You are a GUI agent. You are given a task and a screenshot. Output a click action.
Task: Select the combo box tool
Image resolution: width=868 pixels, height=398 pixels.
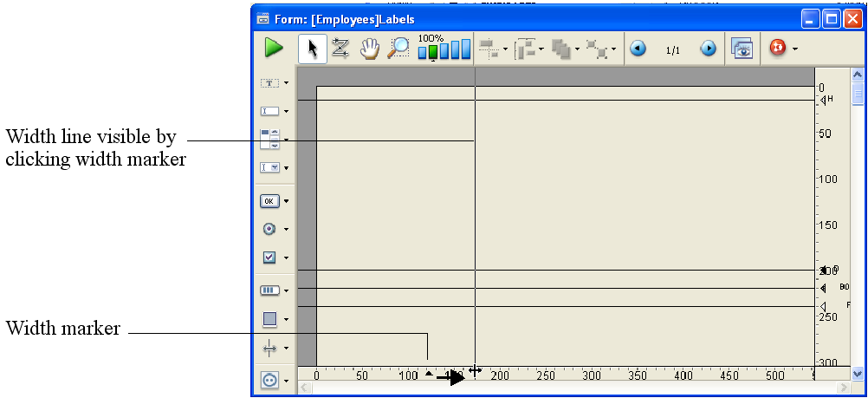[269, 167]
